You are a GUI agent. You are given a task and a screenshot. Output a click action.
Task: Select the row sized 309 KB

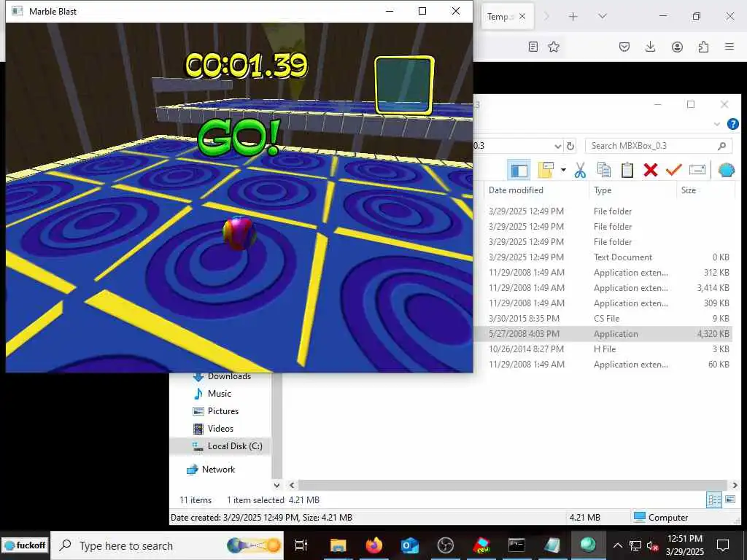pos(603,303)
